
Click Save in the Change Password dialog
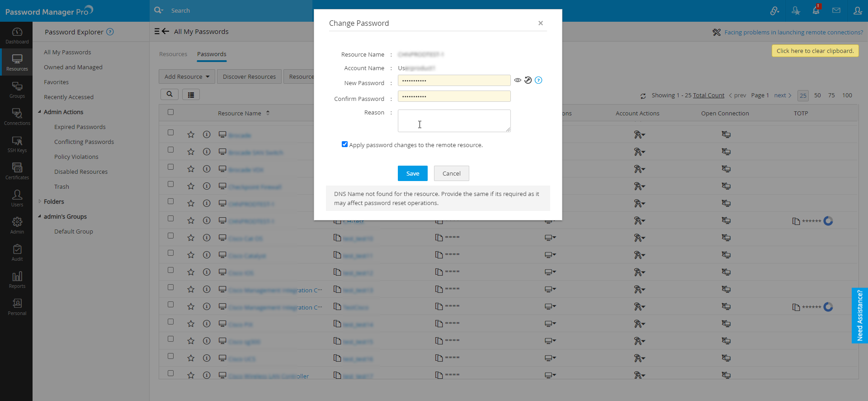(412, 173)
